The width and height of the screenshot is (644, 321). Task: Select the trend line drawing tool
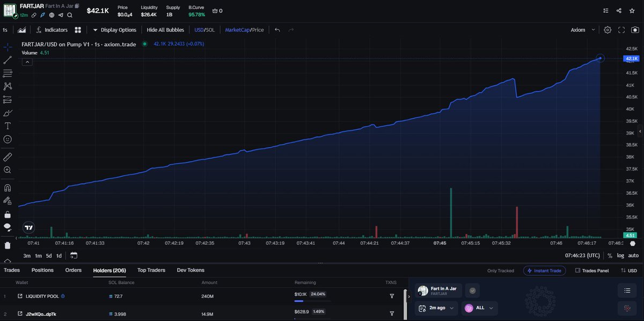point(8,60)
